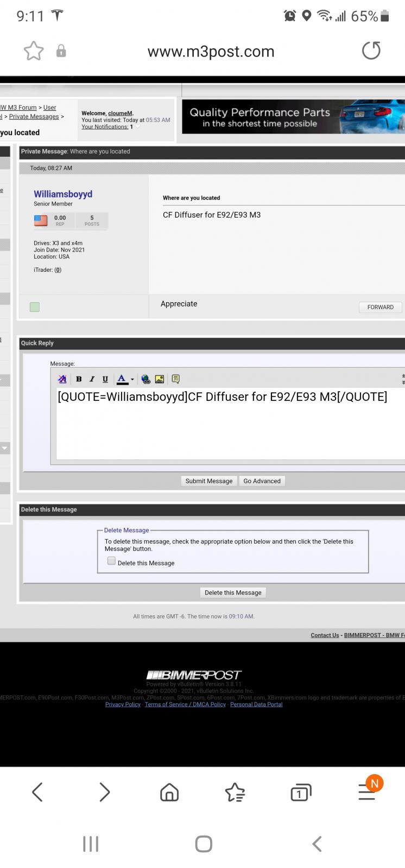
Task: Open Your Notifications link
Action: tap(105, 126)
